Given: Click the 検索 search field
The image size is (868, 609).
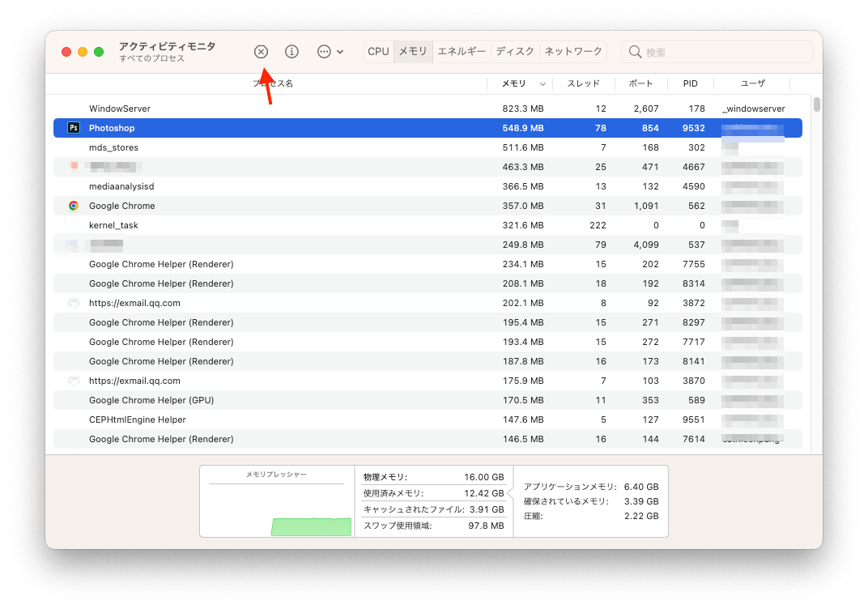Looking at the screenshot, I should point(717,52).
